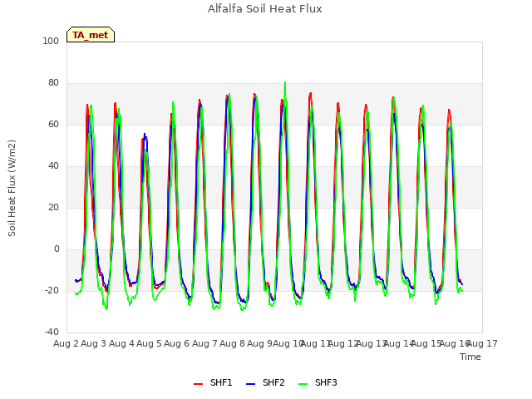Click the 80 y-axis tick label
Viewport: 532px width, 399px height.
point(53,83)
